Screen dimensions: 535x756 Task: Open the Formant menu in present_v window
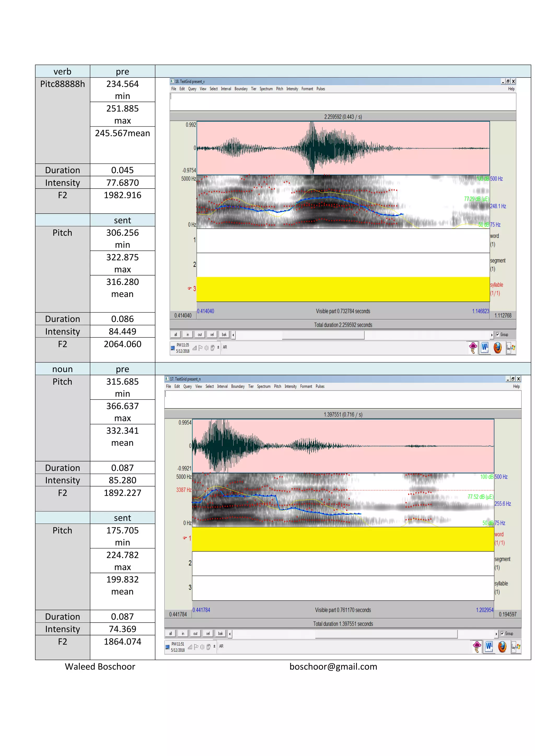pyautogui.click(x=307, y=89)
